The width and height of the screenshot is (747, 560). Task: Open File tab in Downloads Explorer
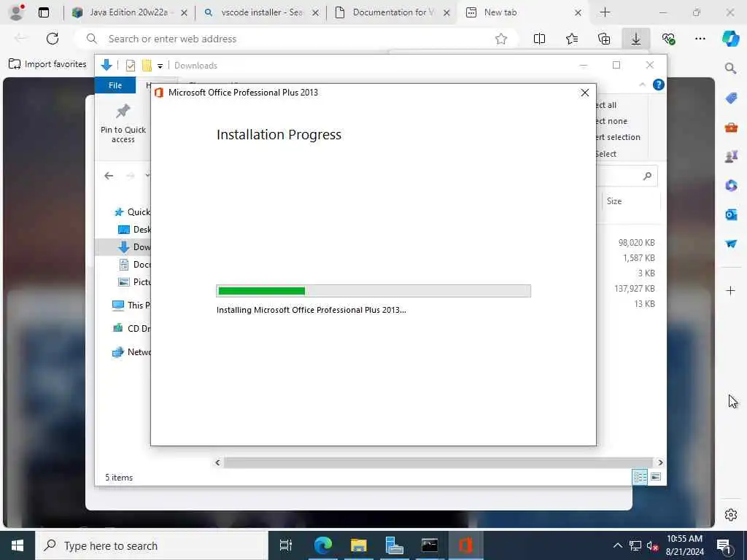pyautogui.click(x=115, y=85)
